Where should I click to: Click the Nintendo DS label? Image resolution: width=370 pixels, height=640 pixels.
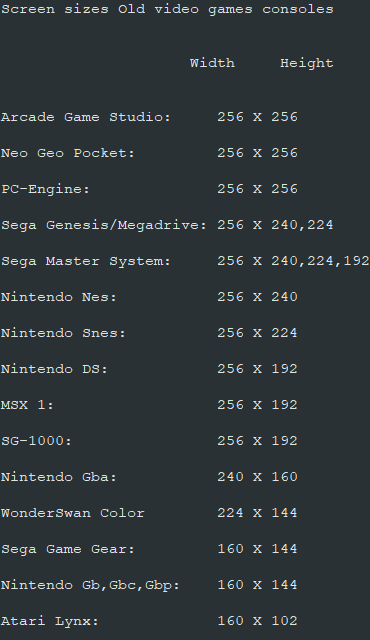click(x=54, y=369)
